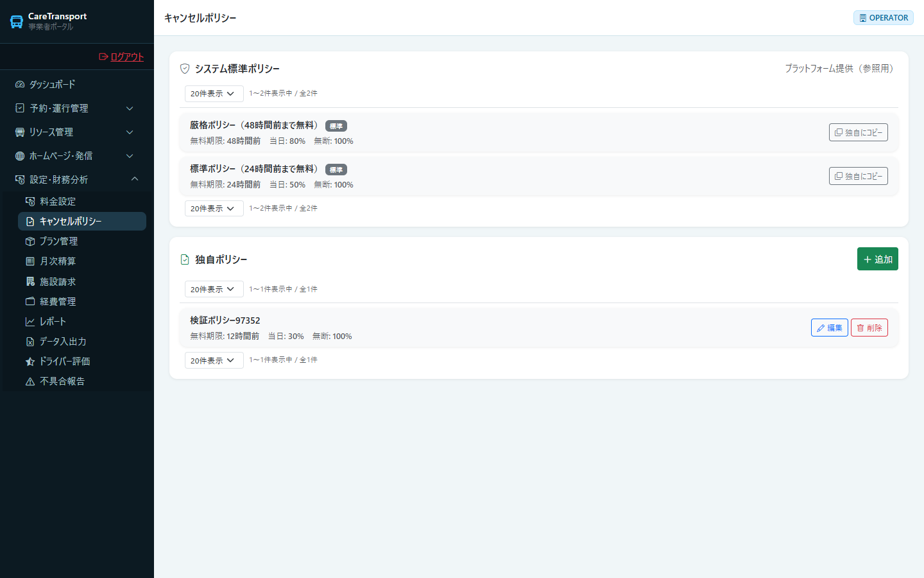The image size is (924, 578).
Task: Expand the リソース管理 chevron
Action: [x=130, y=132]
